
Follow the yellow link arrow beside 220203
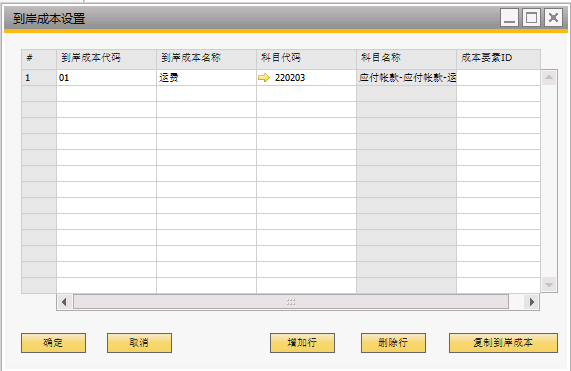(x=264, y=78)
